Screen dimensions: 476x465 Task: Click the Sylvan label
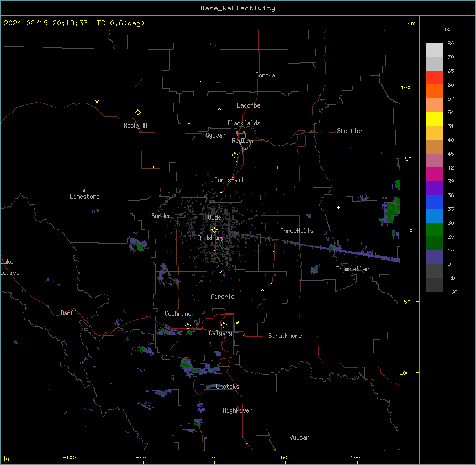coord(215,135)
